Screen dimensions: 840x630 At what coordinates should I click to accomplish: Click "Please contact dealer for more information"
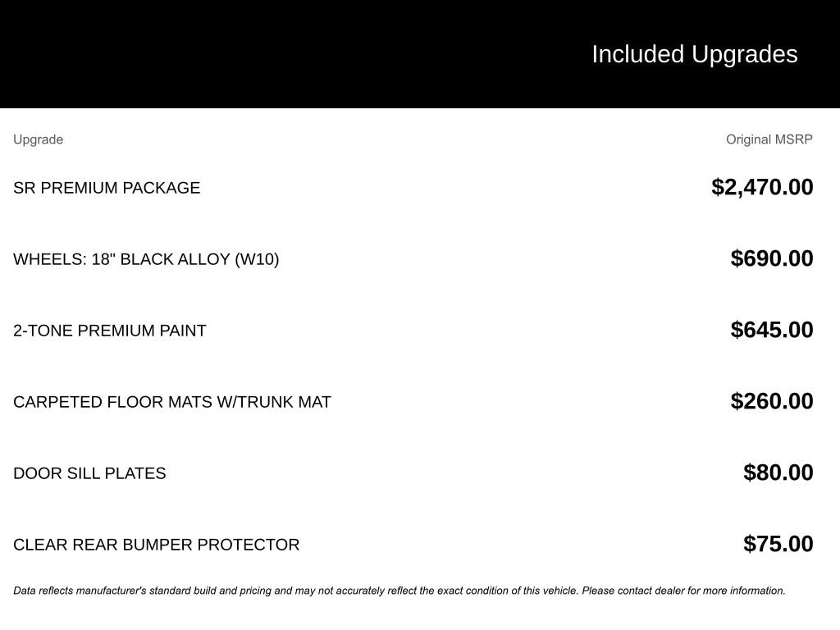click(x=683, y=591)
